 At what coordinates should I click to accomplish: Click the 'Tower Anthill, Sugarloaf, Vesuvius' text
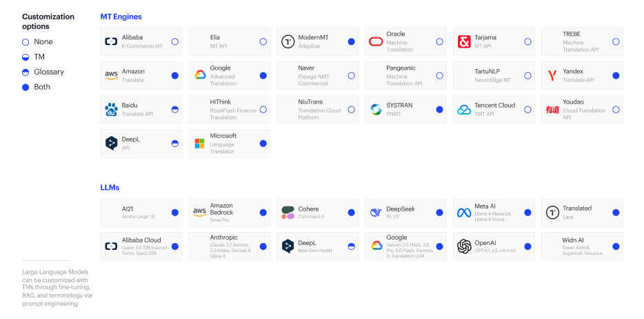click(583, 251)
